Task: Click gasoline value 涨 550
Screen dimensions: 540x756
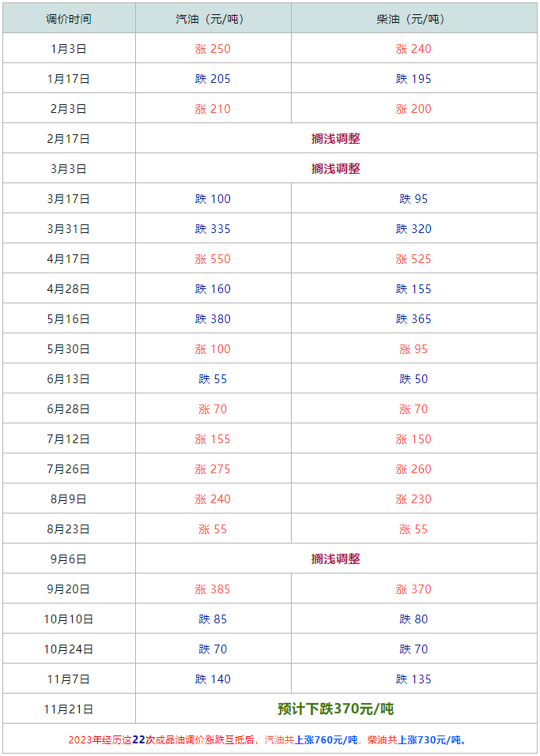Action: coord(213,259)
